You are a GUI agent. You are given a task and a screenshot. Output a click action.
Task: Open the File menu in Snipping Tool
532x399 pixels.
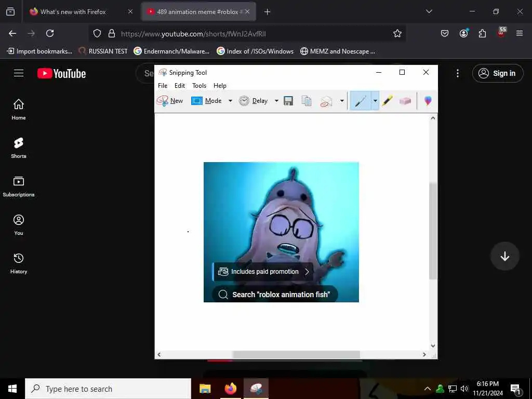point(163,86)
